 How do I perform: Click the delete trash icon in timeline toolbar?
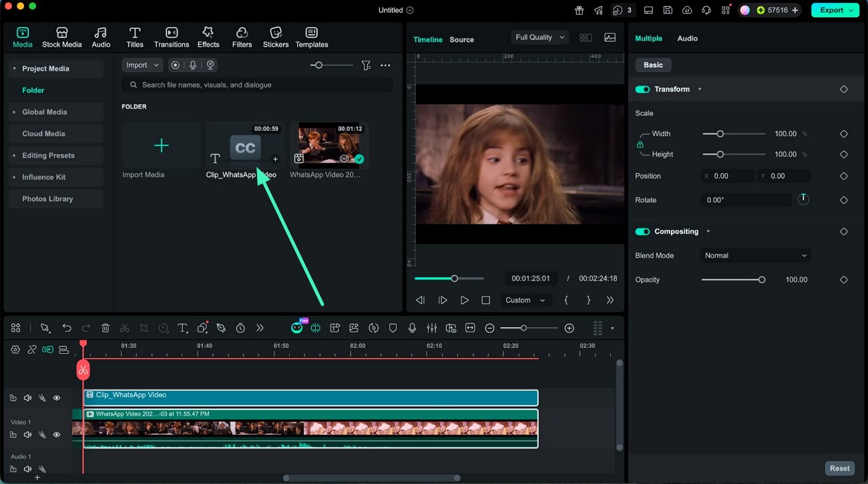point(105,328)
